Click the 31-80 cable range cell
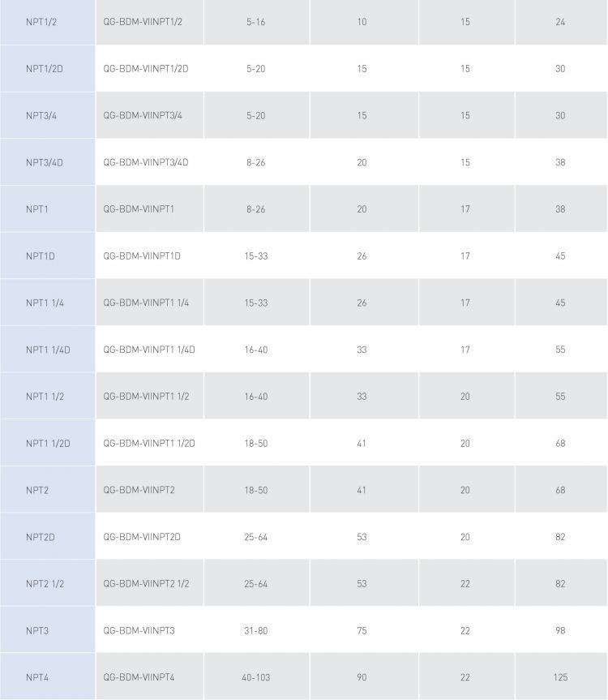 click(256, 631)
